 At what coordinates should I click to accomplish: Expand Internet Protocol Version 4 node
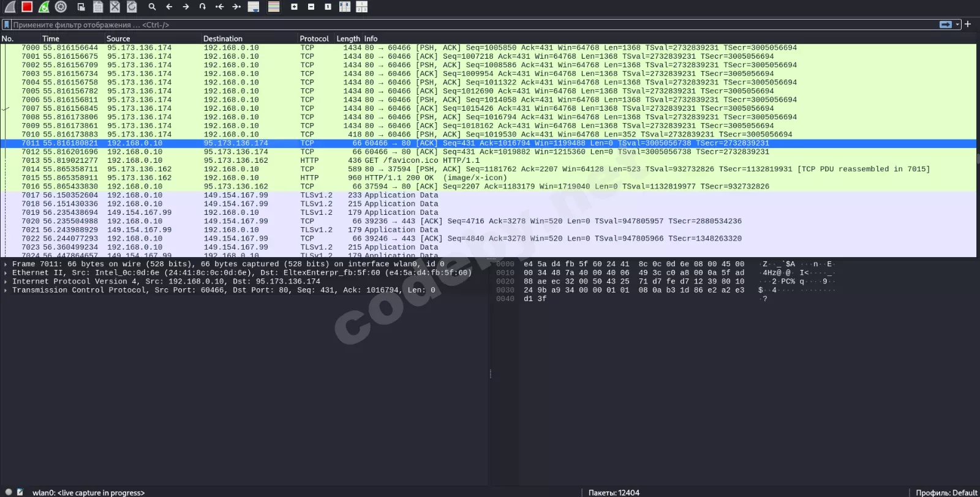pos(6,282)
